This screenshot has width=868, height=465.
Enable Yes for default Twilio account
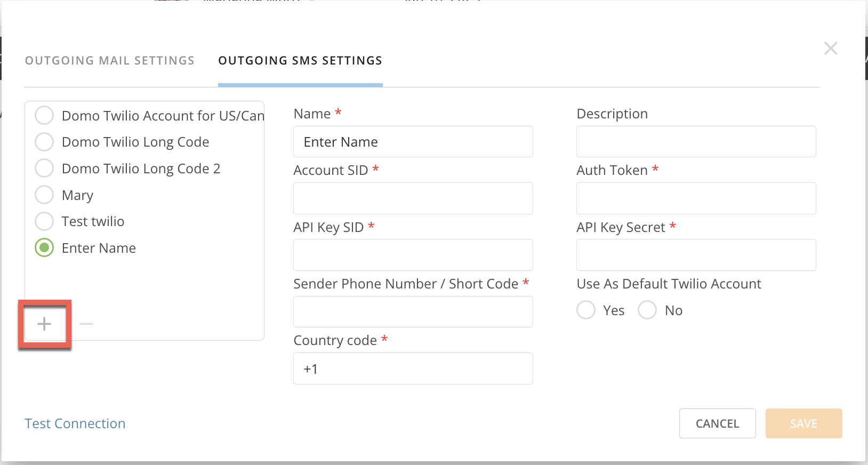[x=585, y=310]
